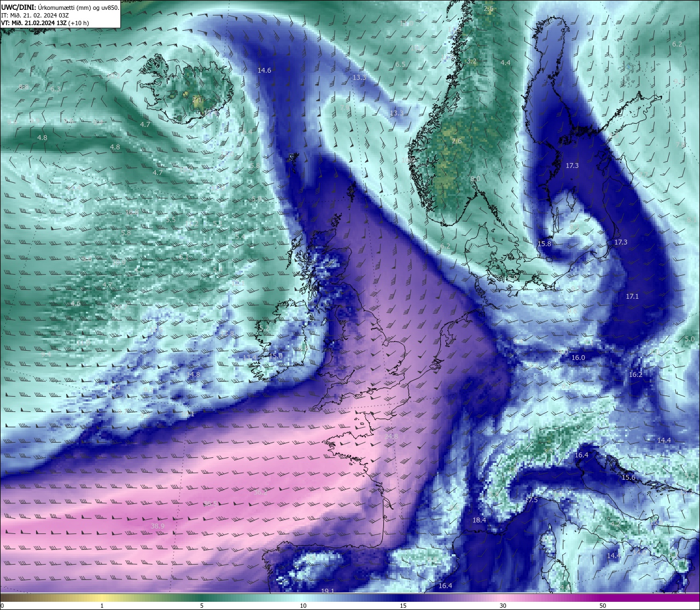Click the 16.2 value label
The height and width of the screenshot is (610, 700).
tap(635, 375)
